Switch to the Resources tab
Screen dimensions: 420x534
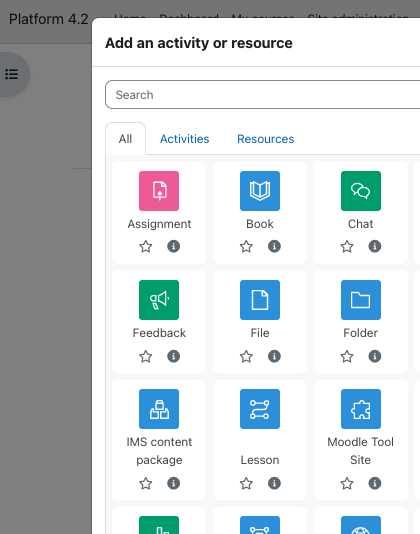tap(266, 139)
